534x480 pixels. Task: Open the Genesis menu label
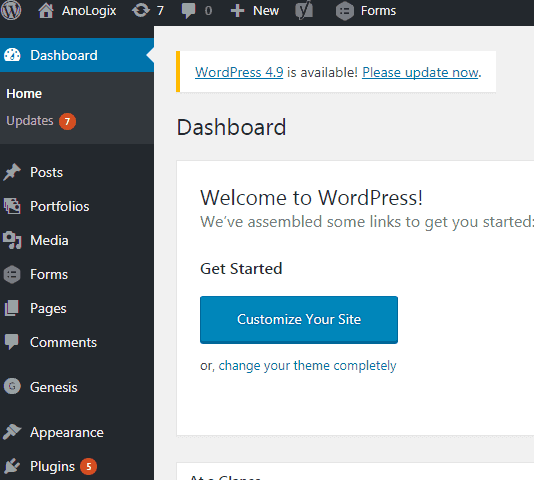tap(54, 387)
